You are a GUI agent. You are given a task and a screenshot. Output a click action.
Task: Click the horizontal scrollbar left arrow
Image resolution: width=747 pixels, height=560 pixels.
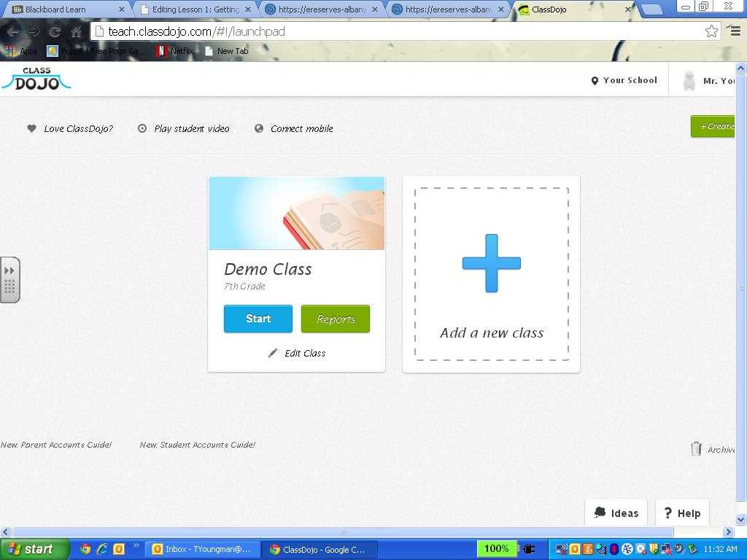(5, 532)
